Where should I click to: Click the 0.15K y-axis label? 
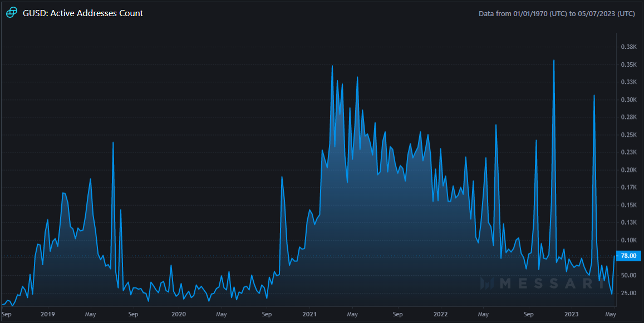tap(629, 205)
